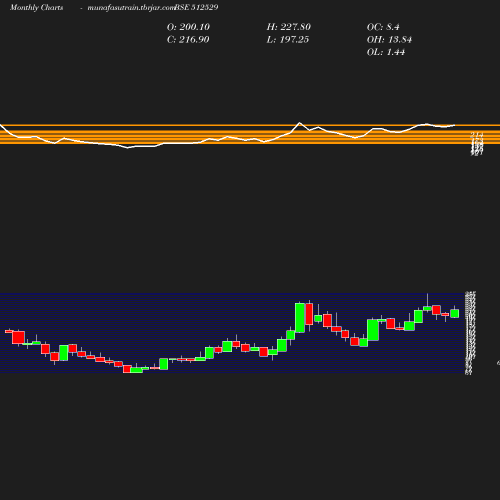Select the open value 'O: 200.10'

tap(188, 27)
